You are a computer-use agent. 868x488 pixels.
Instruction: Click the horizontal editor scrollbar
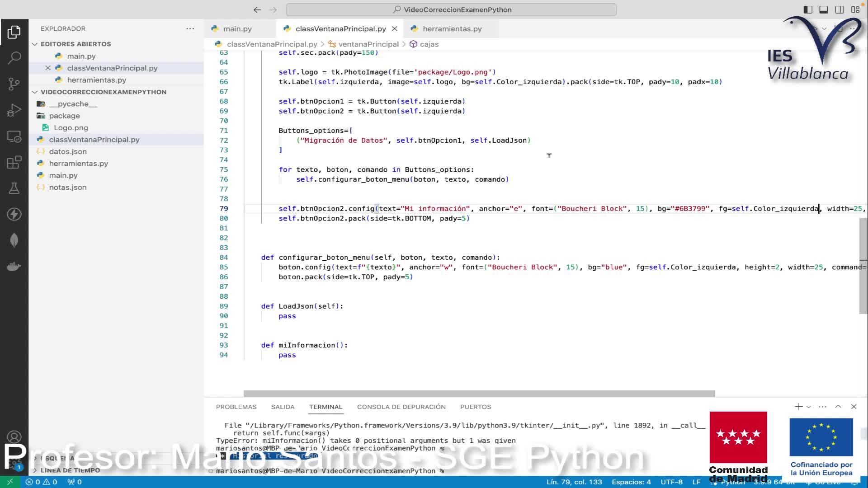click(x=479, y=394)
